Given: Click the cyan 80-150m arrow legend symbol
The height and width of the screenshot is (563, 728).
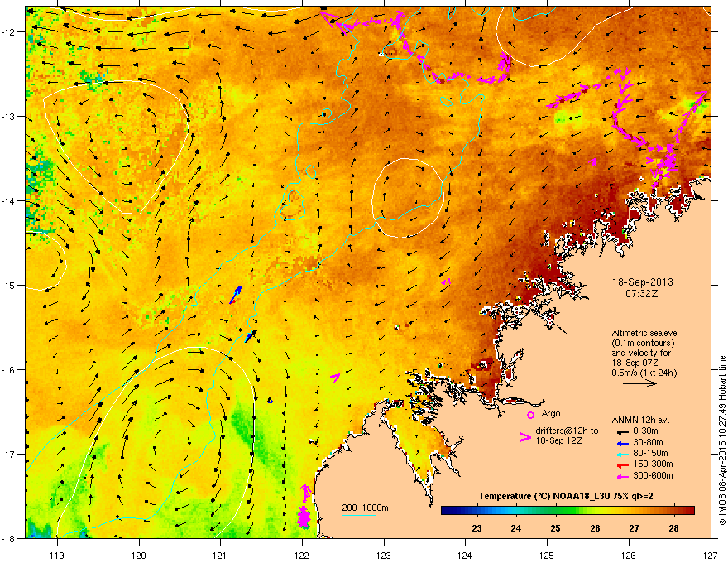Looking at the screenshot, I should pyautogui.click(x=621, y=454).
